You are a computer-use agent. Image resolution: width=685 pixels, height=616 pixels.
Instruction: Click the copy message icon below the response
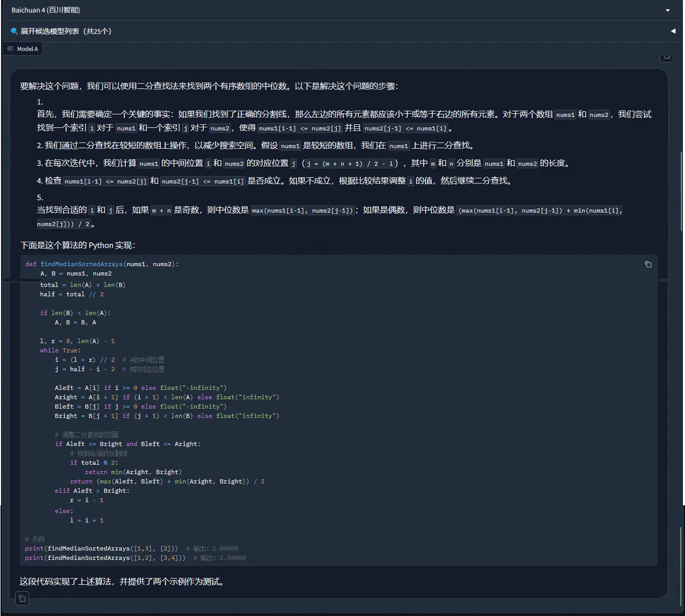22,599
